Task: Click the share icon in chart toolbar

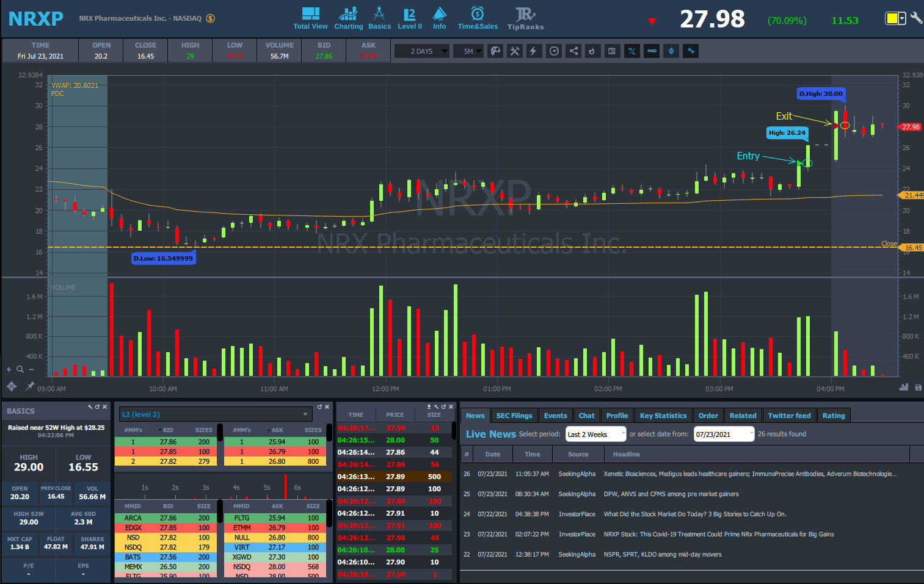Action: point(573,51)
